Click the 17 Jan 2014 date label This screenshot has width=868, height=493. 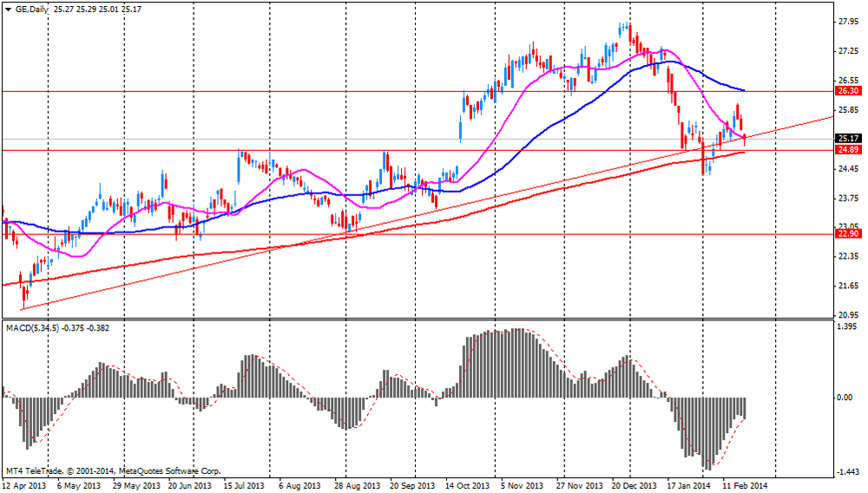(688, 486)
